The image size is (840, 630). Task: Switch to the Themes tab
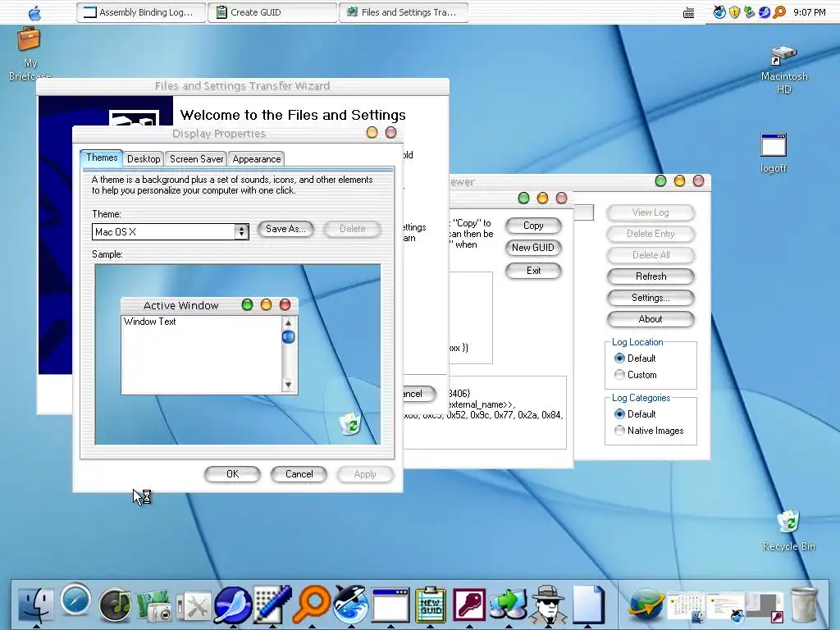[x=102, y=157]
